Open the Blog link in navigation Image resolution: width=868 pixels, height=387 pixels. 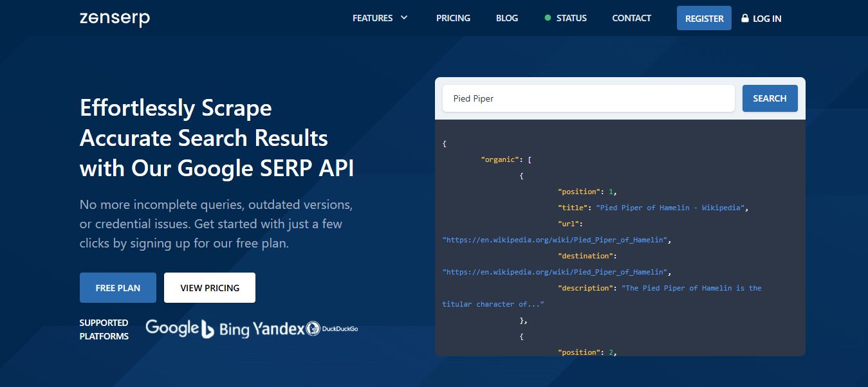507,18
